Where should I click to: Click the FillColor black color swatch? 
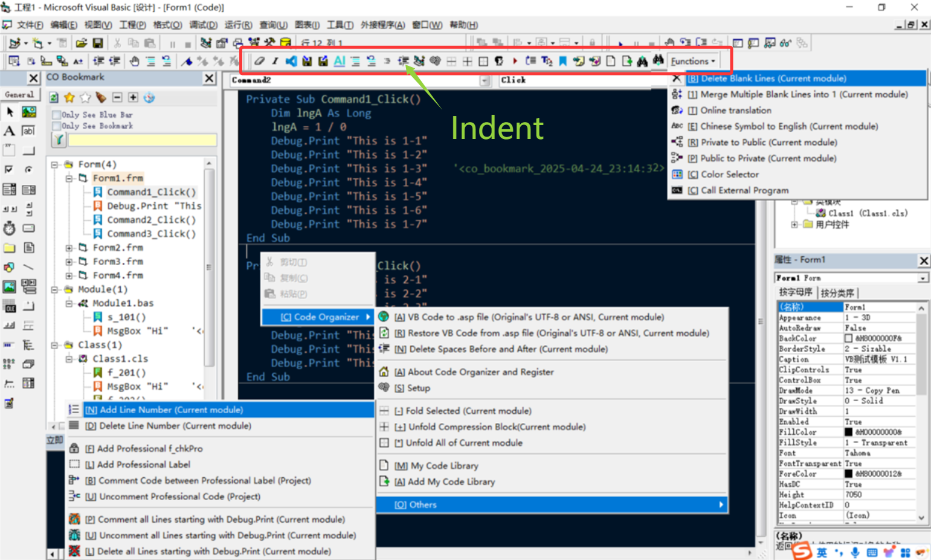click(x=848, y=433)
